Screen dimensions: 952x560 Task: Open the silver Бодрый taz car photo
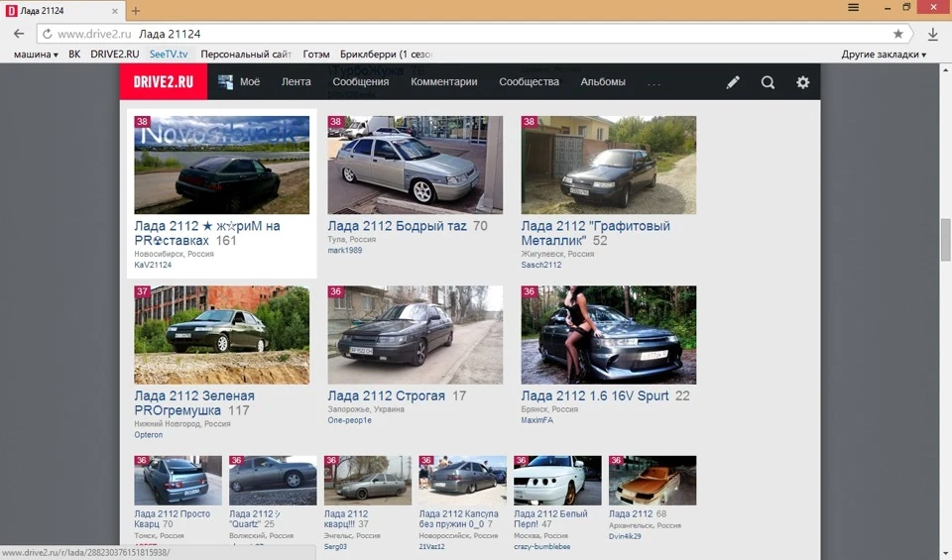tap(416, 166)
